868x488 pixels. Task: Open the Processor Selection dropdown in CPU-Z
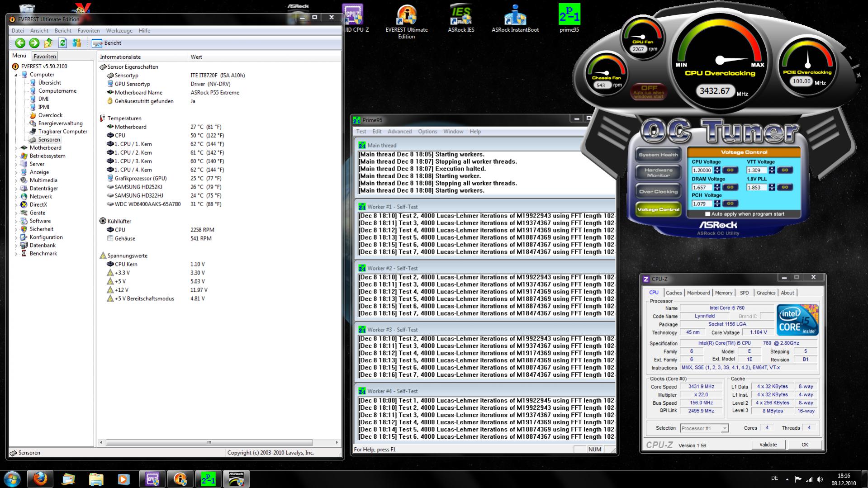click(704, 428)
